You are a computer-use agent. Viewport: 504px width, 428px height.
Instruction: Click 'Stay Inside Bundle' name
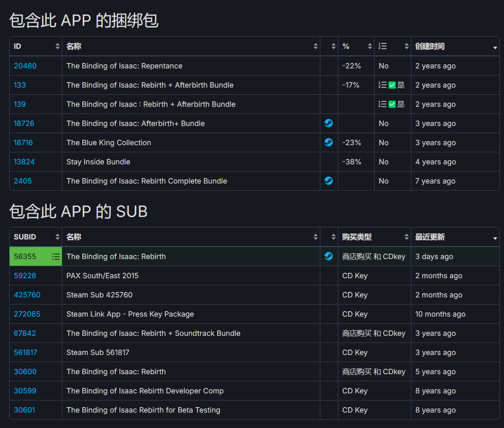tap(98, 162)
